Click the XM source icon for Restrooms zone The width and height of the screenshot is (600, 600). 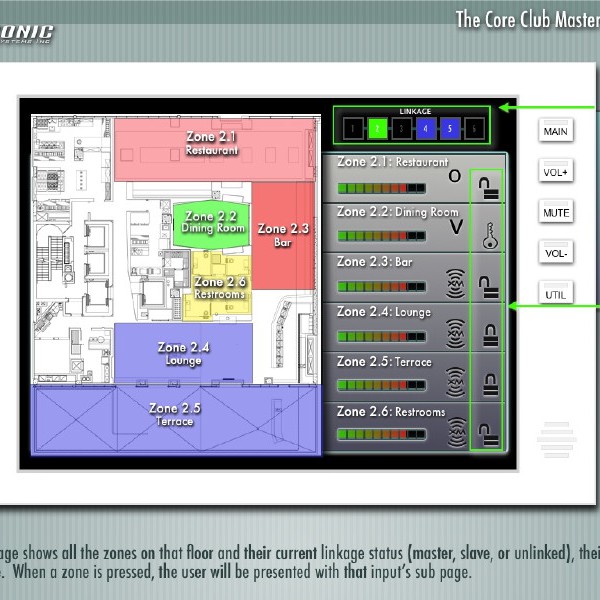coord(456,431)
